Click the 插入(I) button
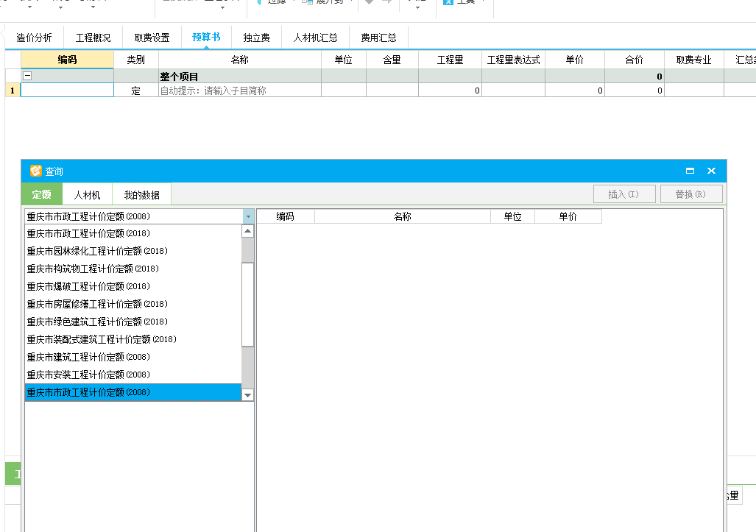 624,194
